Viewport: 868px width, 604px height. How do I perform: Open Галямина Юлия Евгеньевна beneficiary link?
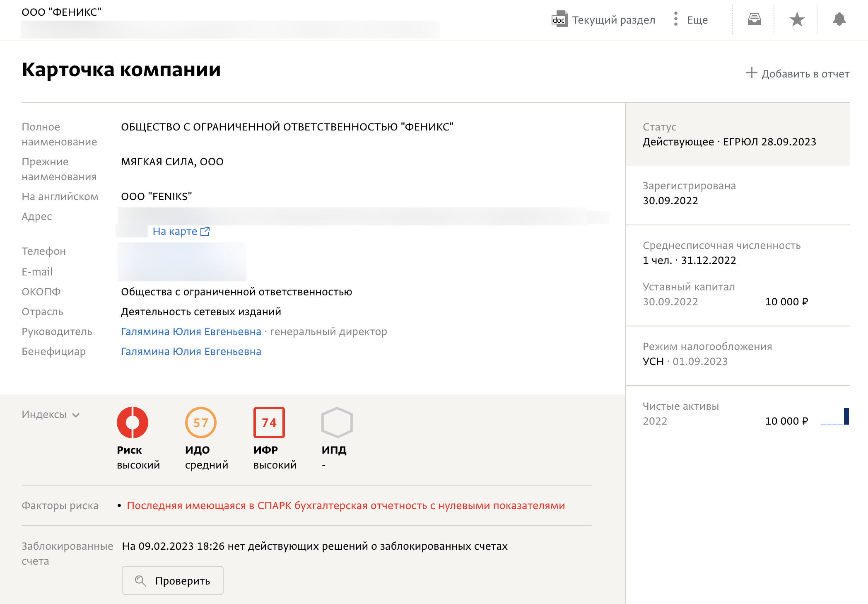[191, 351]
